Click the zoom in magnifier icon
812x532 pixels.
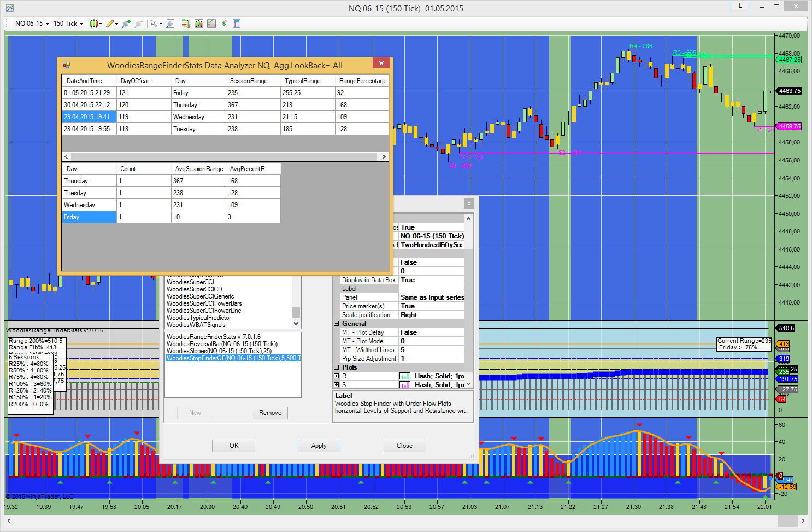(126, 24)
